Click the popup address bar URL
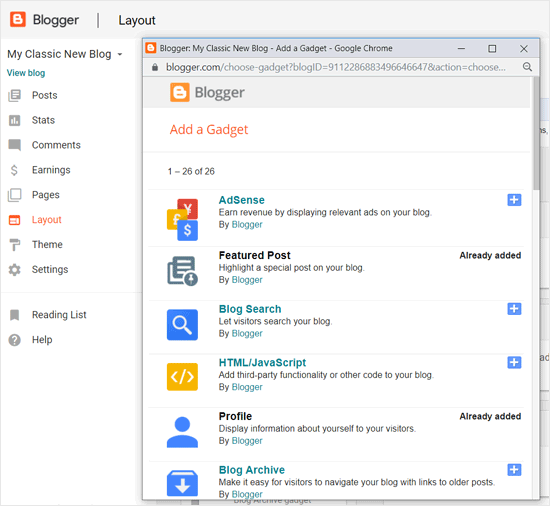The height and width of the screenshot is (506, 550). 336,67
